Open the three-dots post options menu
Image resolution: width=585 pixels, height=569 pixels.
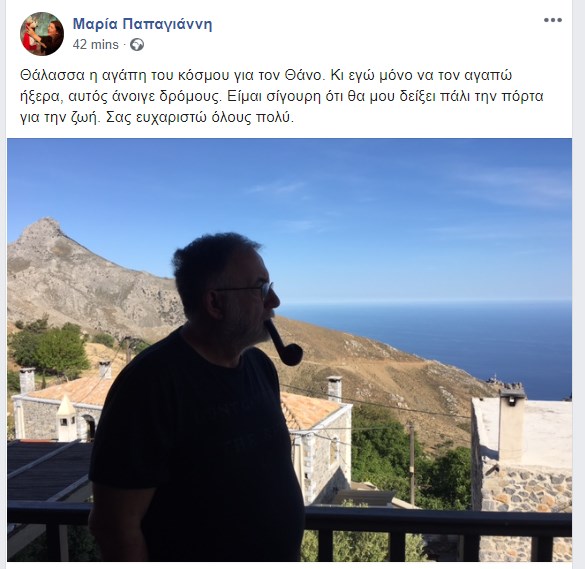coord(553,20)
